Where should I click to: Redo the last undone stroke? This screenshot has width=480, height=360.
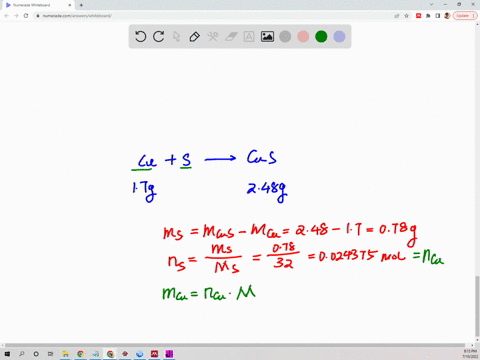pos(159,36)
